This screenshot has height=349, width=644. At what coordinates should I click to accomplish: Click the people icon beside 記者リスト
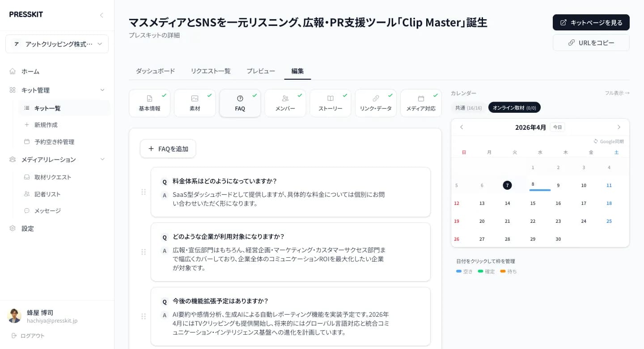[x=27, y=194]
